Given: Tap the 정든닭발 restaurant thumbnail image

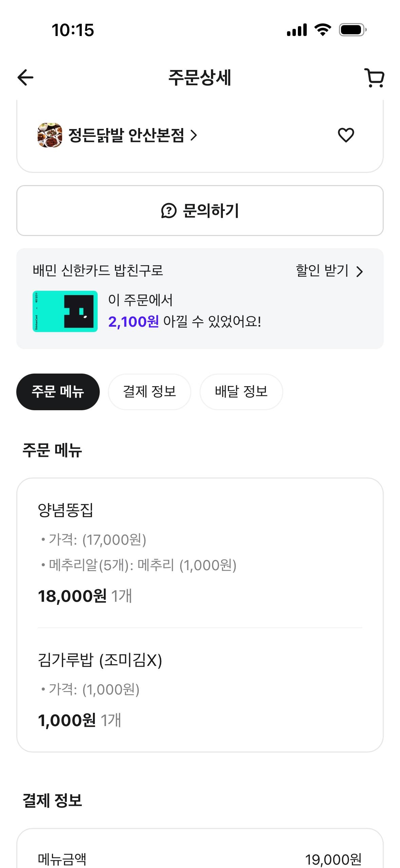Looking at the screenshot, I should [x=50, y=135].
